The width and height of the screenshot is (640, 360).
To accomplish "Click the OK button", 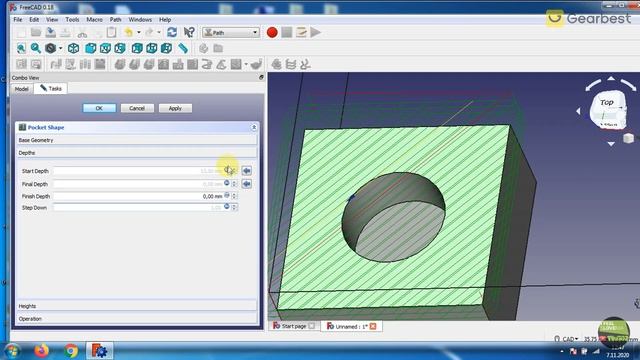I will coord(99,108).
